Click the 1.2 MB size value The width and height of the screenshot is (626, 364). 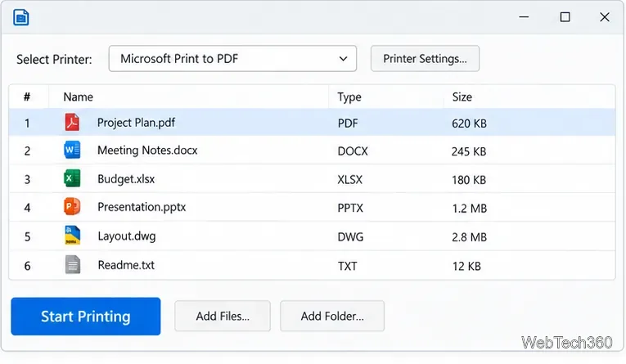[470, 209]
